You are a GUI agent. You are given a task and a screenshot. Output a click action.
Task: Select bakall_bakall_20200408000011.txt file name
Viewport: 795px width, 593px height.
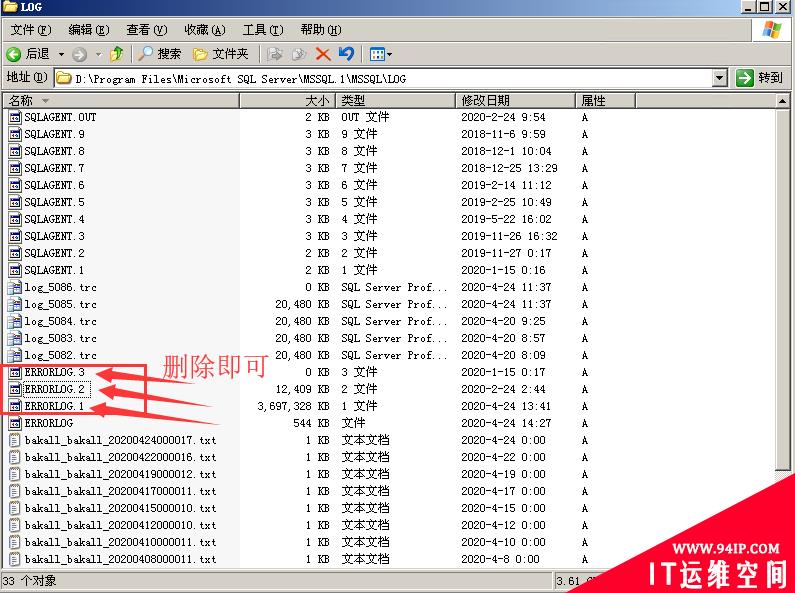(120, 560)
